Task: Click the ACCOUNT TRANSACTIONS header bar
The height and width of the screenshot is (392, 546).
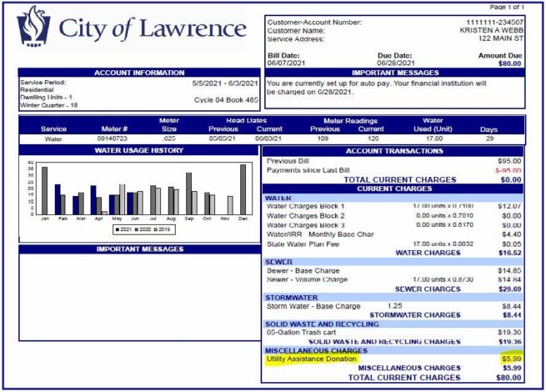Action: click(x=393, y=151)
